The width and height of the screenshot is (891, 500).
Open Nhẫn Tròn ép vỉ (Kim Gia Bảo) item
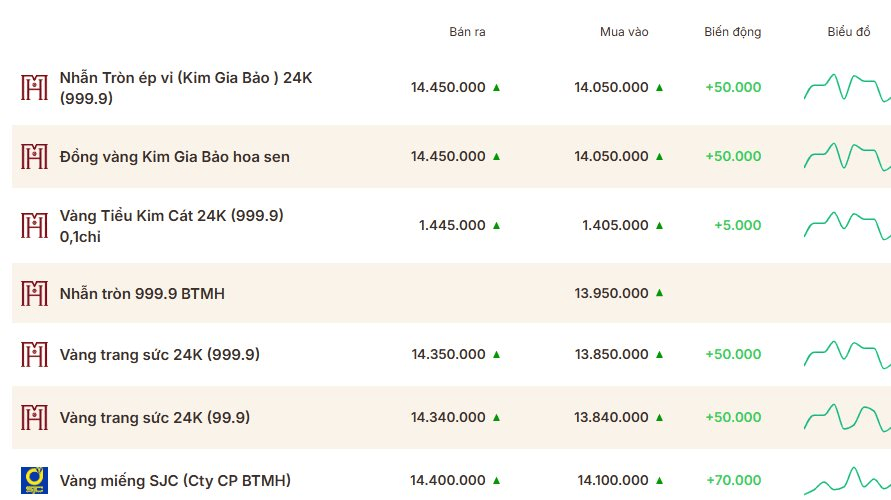[186, 88]
